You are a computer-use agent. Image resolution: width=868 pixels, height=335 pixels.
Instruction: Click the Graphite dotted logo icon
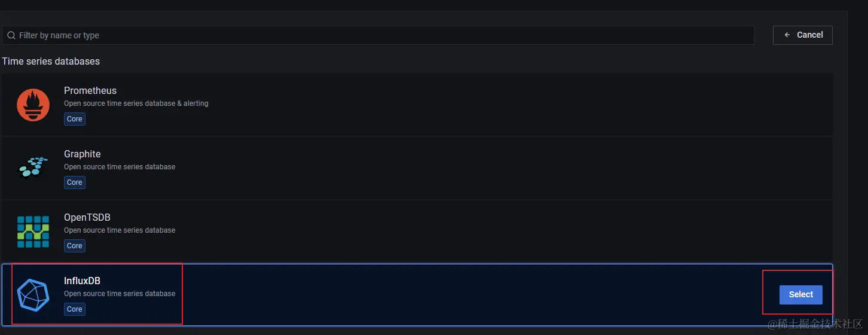coord(33,167)
